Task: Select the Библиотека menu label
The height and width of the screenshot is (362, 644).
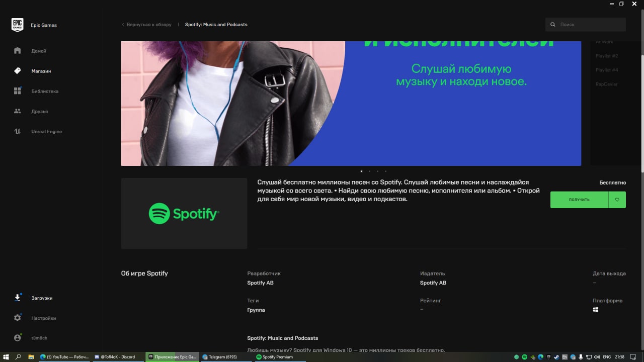Action: pos(45,91)
